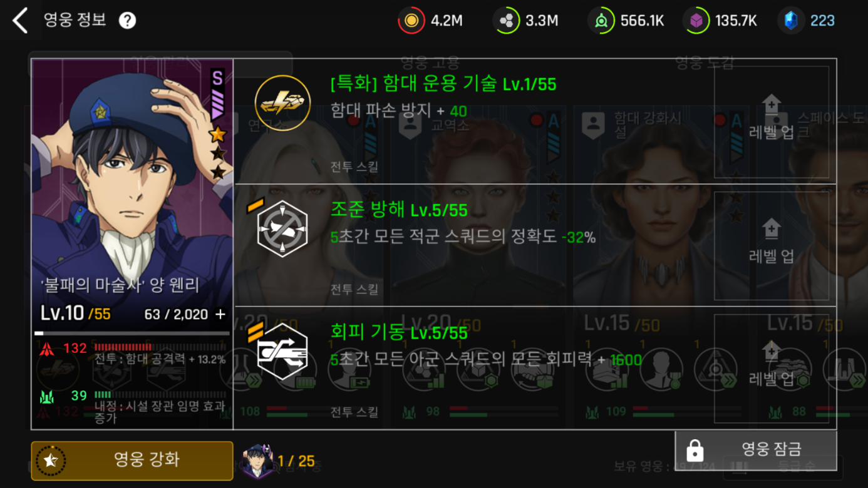Select the fleet operation skill gold icon

[x=282, y=103]
